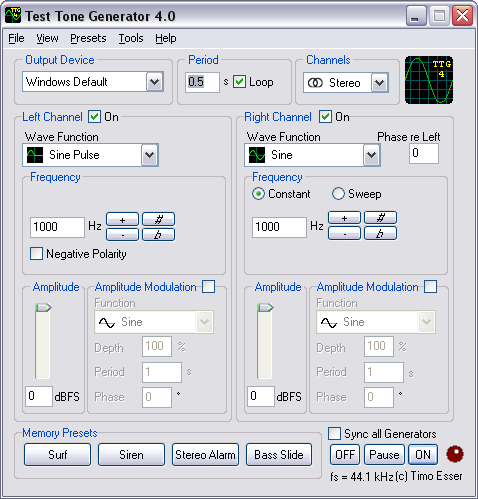Load the Surf memory preset
The width and height of the screenshot is (478, 499).
click(57, 455)
